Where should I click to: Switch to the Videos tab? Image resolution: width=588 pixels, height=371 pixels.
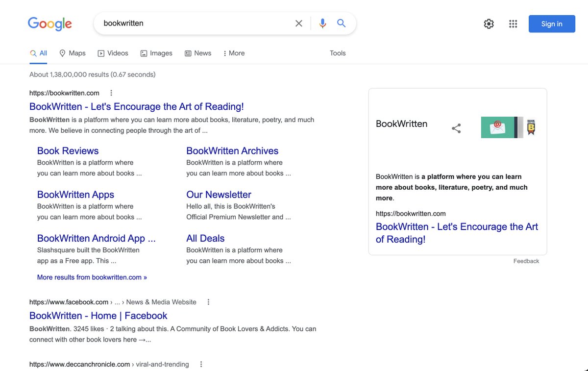point(113,53)
